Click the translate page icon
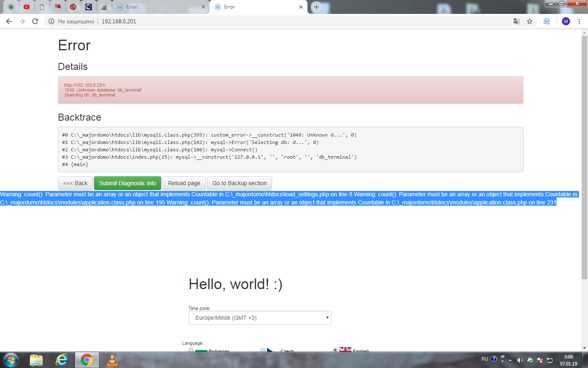 point(517,21)
